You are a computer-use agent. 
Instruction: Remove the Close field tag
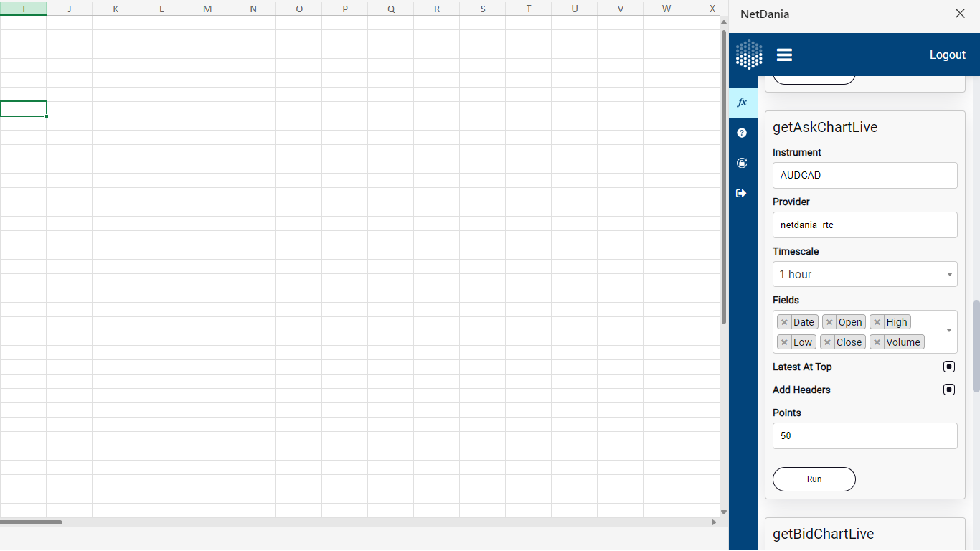click(x=827, y=342)
